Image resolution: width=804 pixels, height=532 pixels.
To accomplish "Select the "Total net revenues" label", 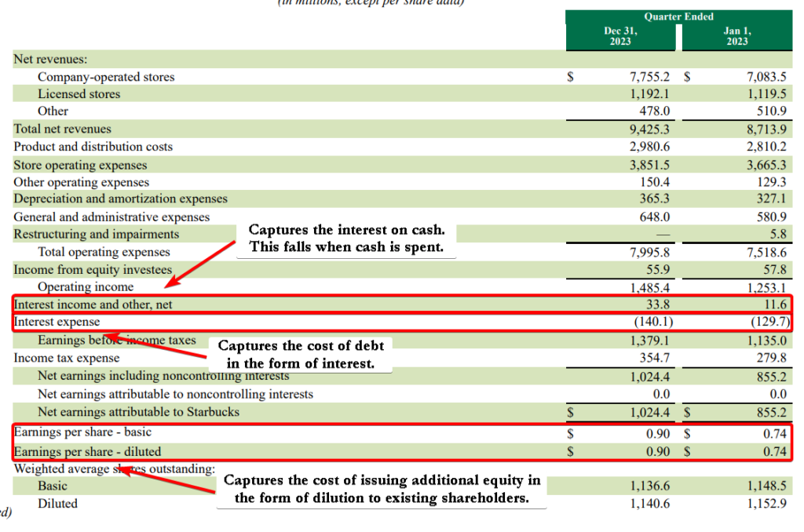I will 63,129.
